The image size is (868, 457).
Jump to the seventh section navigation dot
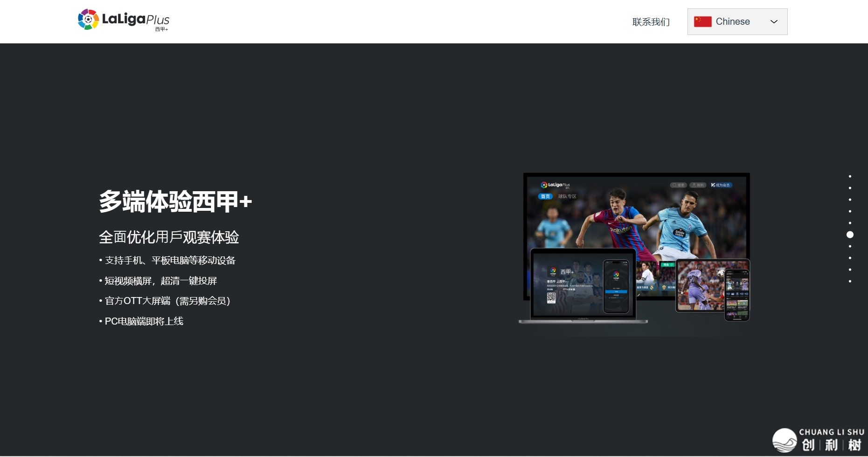click(850, 246)
